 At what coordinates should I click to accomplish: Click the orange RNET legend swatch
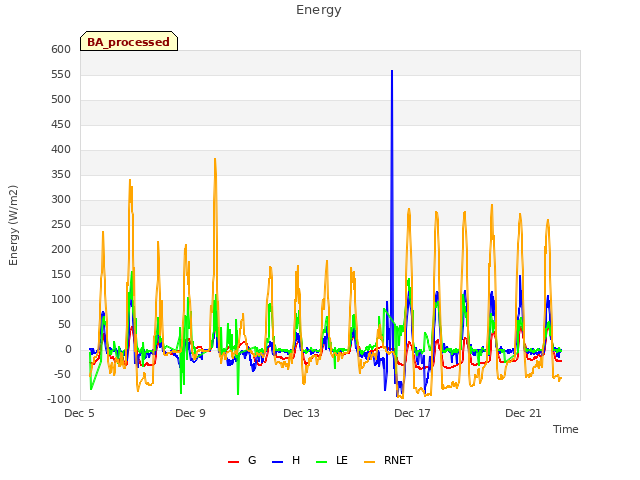[369, 462]
